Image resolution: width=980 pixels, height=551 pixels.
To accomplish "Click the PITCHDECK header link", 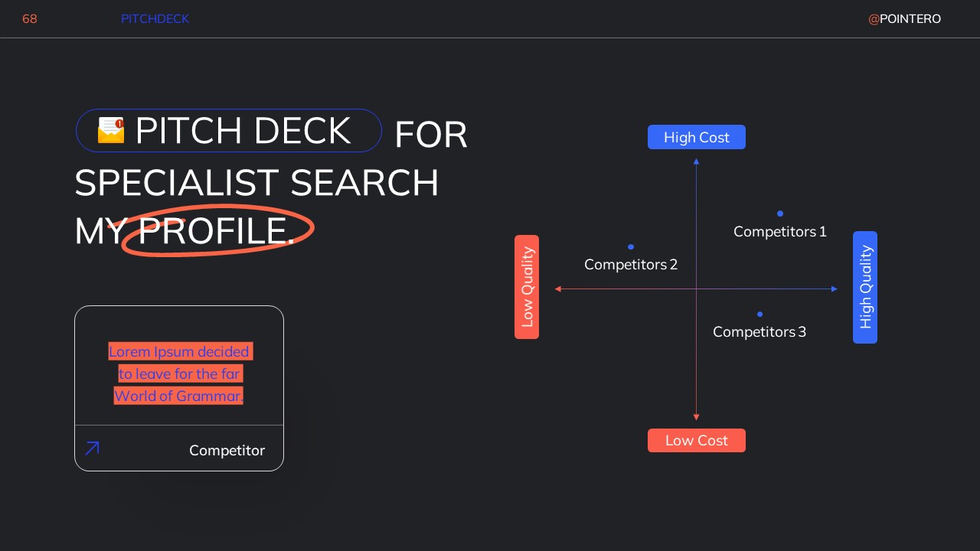I will (x=155, y=19).
